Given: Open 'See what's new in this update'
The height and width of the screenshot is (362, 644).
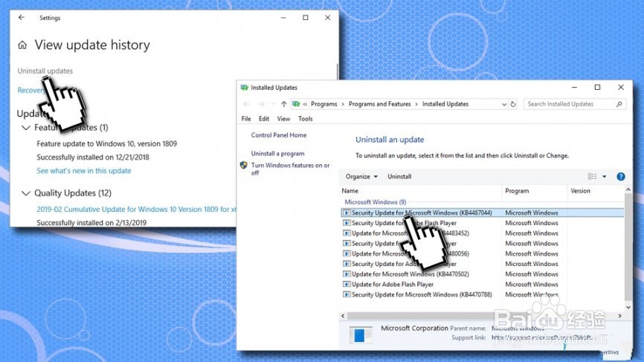Looking at the screenshot, I should 84,171.
